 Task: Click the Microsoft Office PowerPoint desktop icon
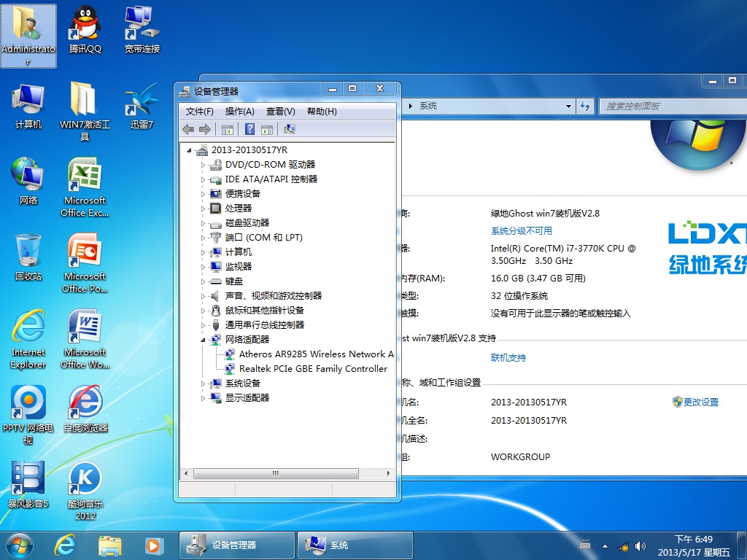point(85,262)
